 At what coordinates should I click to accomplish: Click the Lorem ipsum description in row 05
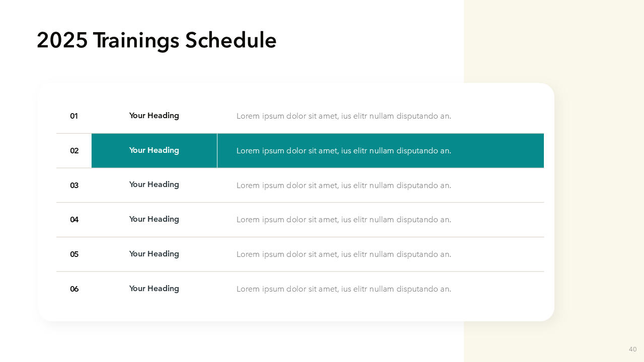click(344, 254)
